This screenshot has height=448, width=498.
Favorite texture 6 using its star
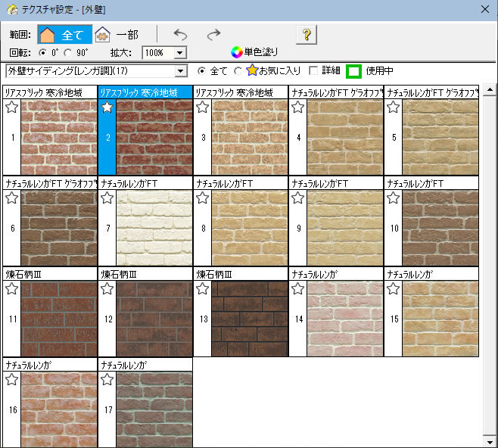click(x=12, y=198)
